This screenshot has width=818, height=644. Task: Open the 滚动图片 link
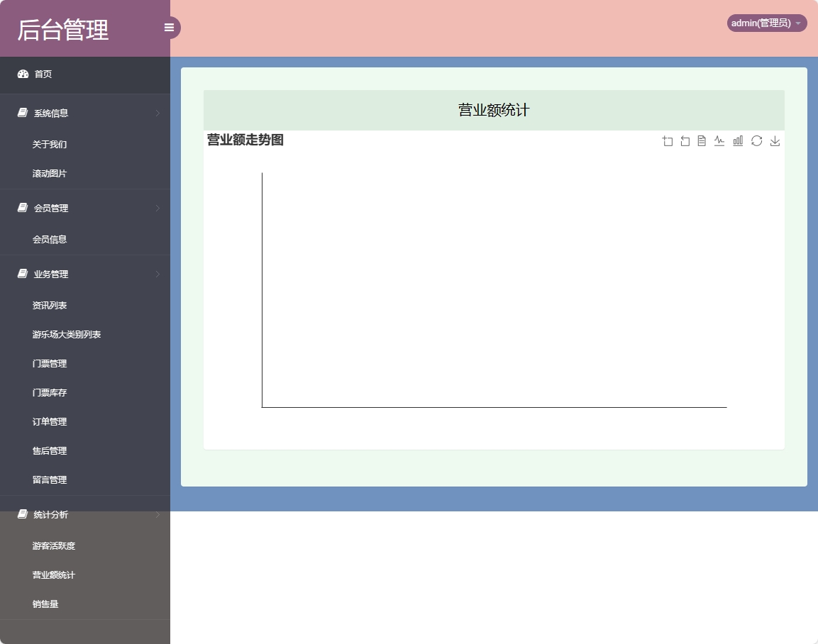[x=48, y=173]
